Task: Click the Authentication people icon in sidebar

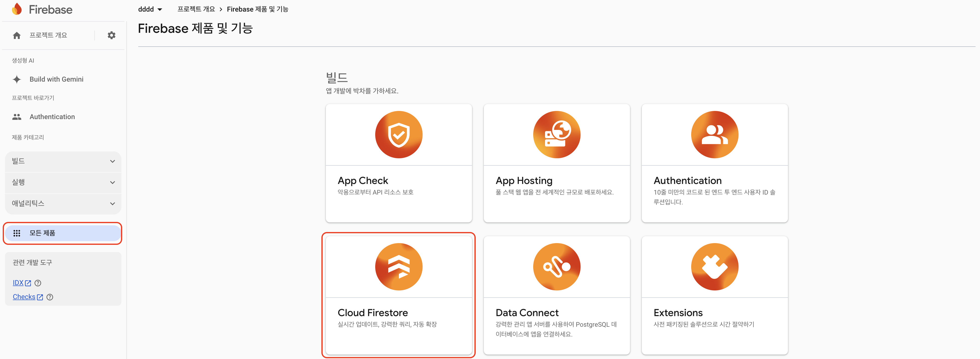Action: tap(17, 117)
